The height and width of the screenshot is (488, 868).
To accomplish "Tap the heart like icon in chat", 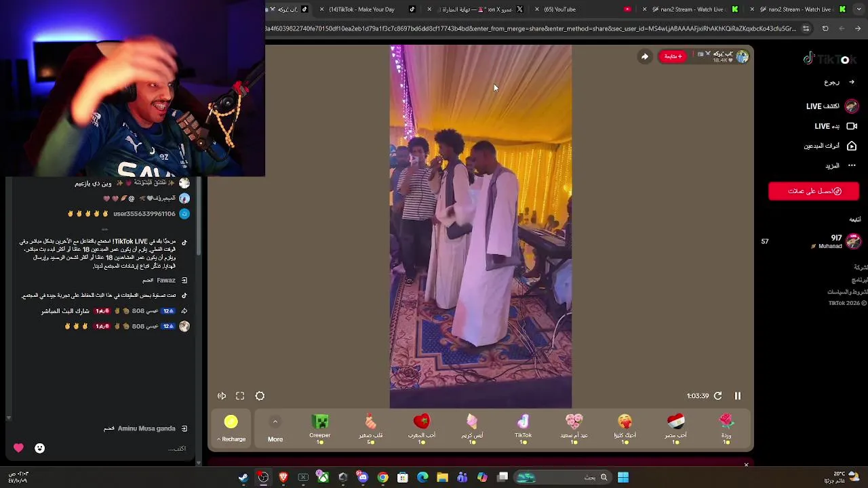I will point(18,448).
